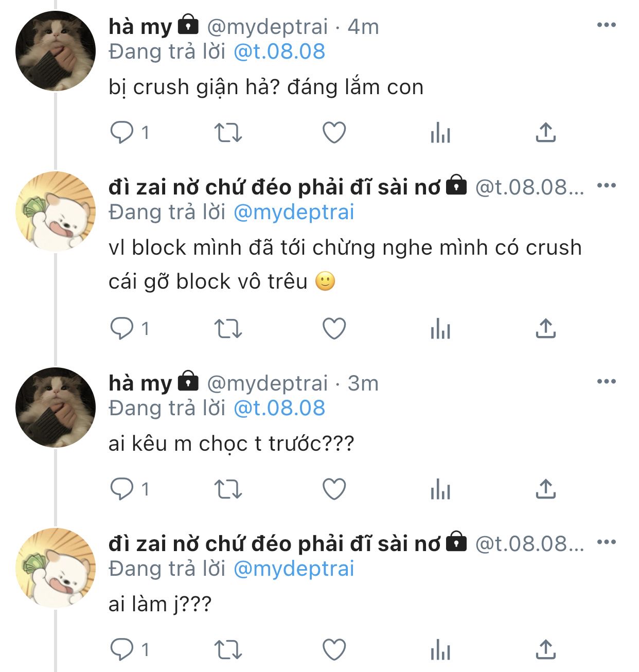Open more options on the 'ai làm j???' tweet
The height and width of the screenshot is (672, 639).
(x=606, y=542)
